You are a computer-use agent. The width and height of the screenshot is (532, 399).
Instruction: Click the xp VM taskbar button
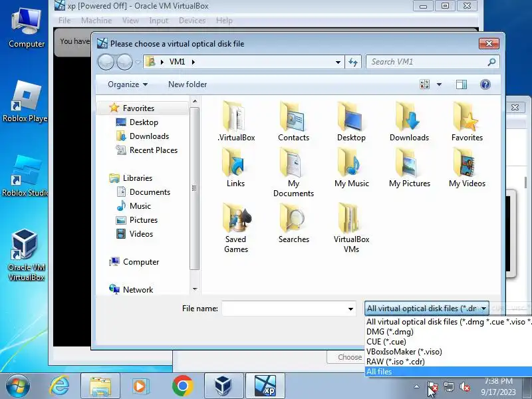[265, 386]
